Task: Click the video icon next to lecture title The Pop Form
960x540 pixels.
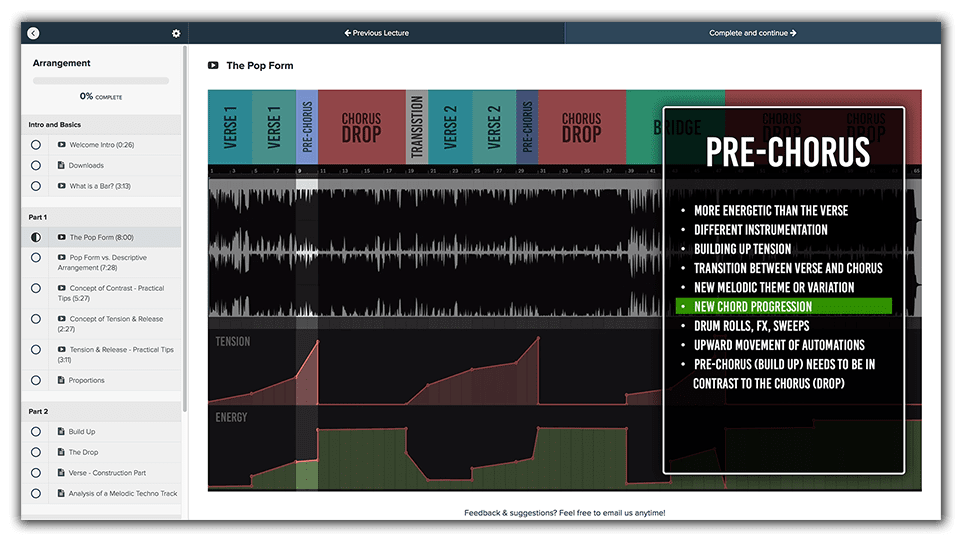Action: click(x=213, y=66)
